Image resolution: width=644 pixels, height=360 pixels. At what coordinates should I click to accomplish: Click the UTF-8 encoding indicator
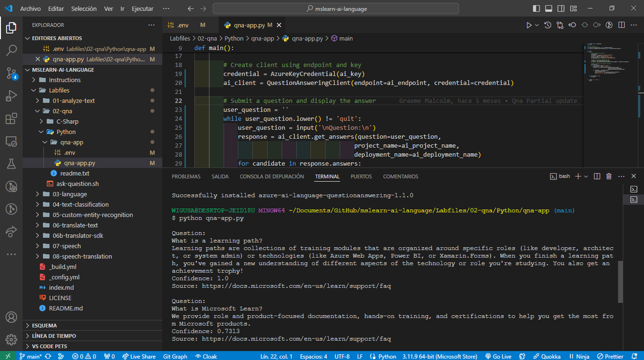(341, 356)
